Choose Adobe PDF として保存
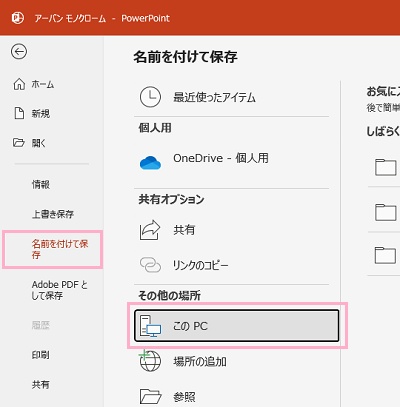 point(60,290)
